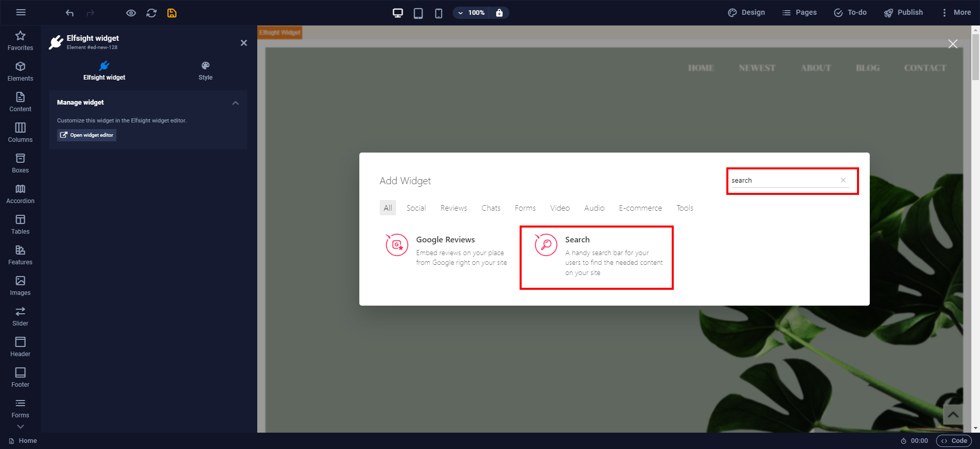Viewport: 980px width, 449px height.
Task: Open the Slider section in sidebar
Action: 20,316
